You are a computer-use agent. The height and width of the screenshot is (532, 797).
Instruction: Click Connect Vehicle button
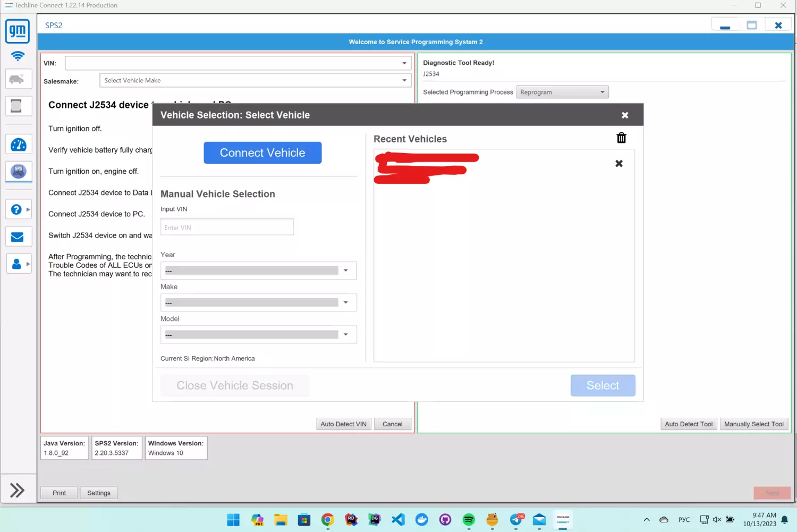262,153
